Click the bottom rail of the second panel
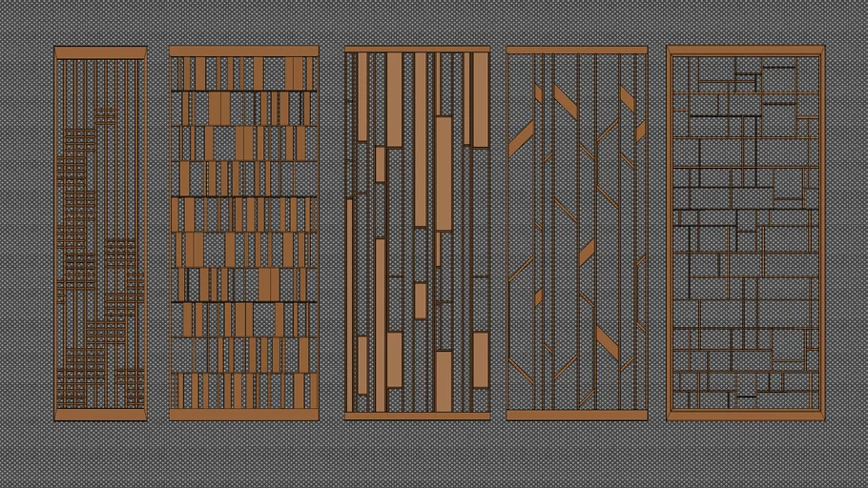Viewport: 868px width, 488px height. click(x=243, y=415)
